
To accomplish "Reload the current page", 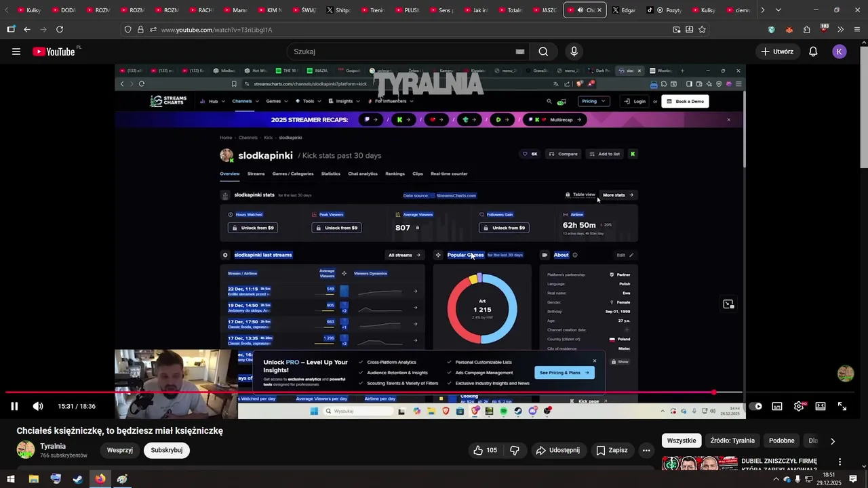I will 60,30.
